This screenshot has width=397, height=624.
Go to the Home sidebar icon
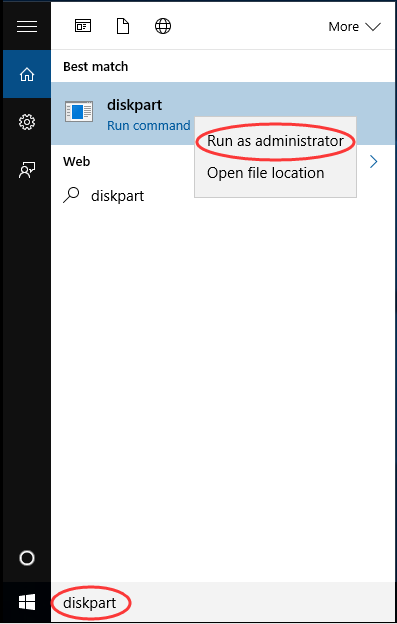click(x=27, y=74)
